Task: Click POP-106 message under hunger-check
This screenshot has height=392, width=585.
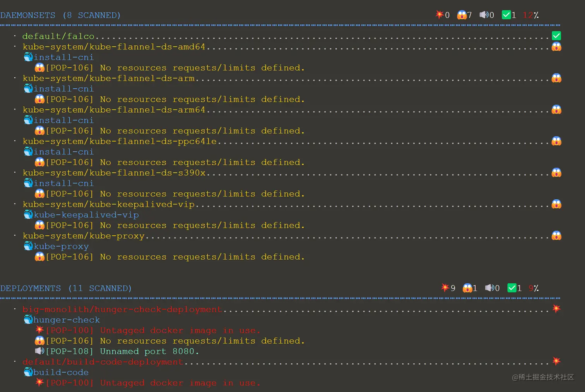Action: click(x=175, y=341)
